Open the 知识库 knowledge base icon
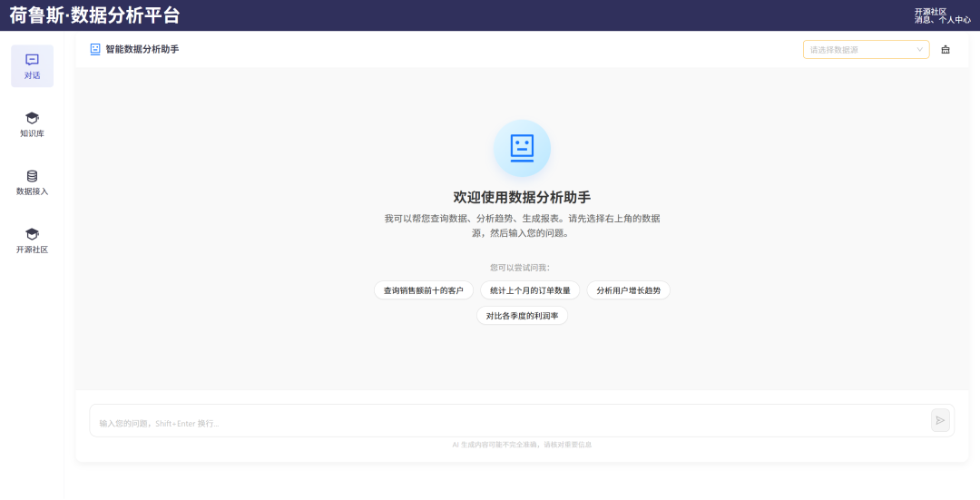 (x=32, y=117)
